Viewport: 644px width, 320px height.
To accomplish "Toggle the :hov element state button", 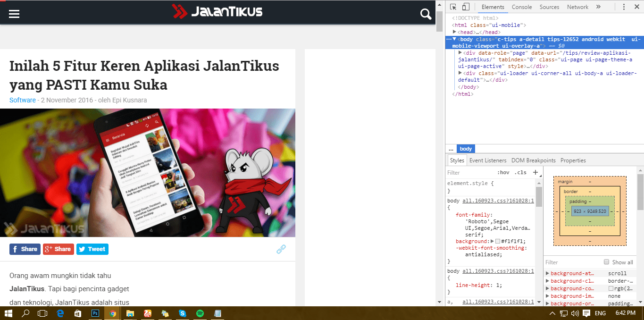I will point(503,173).
